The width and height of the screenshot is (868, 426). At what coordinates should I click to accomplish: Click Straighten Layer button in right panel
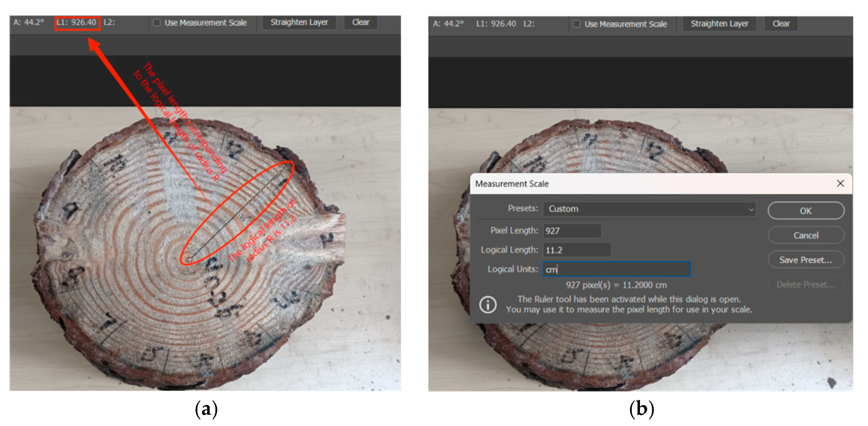pos(719,24)
